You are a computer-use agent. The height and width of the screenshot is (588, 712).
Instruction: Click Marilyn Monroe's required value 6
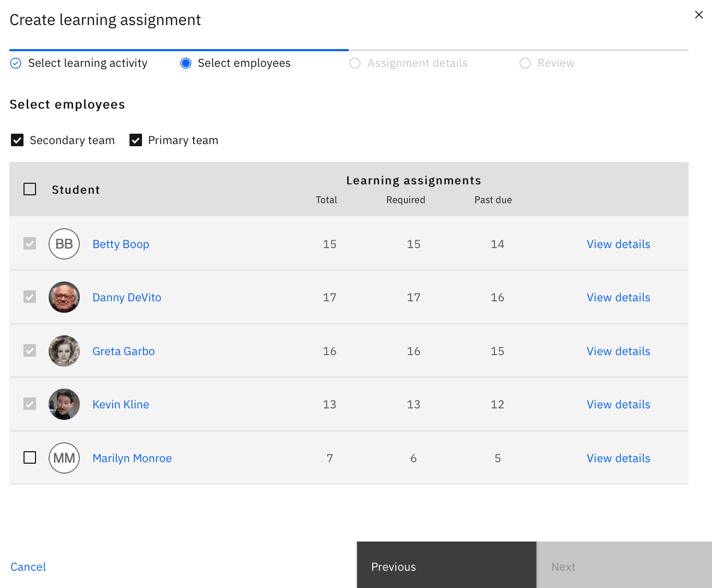point(413,458)
